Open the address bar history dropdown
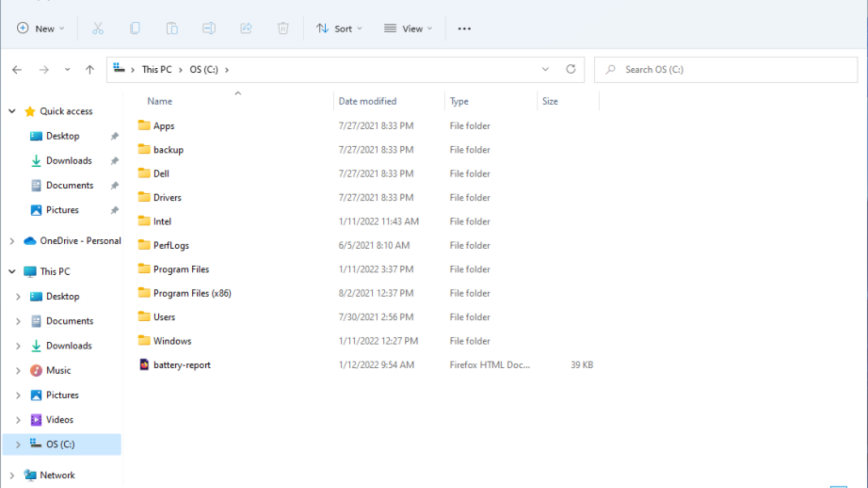This screenshot has width=868, height=488. pos(545,69)
